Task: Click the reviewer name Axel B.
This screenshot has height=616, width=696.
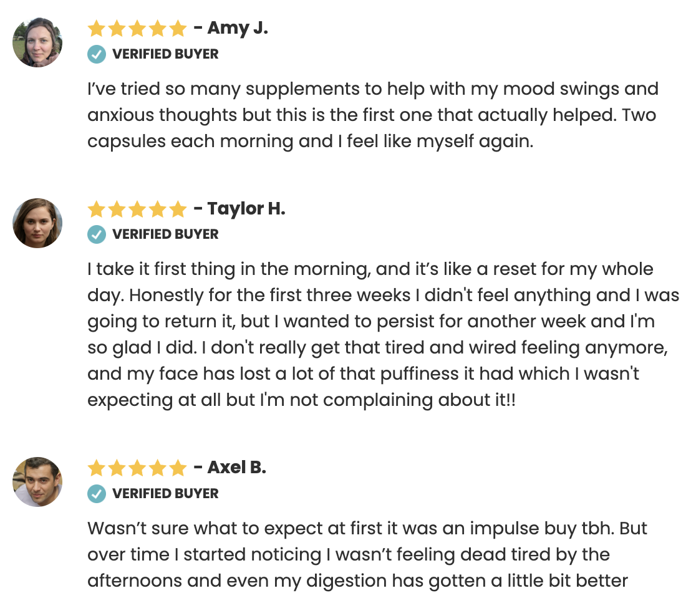Action: click(x=236, y=467)
